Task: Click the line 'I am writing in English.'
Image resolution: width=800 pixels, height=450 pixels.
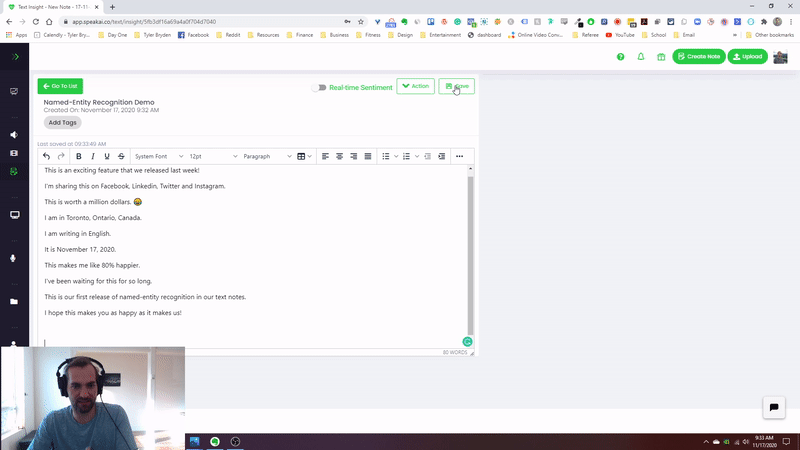Action: (x=78, y=234)
